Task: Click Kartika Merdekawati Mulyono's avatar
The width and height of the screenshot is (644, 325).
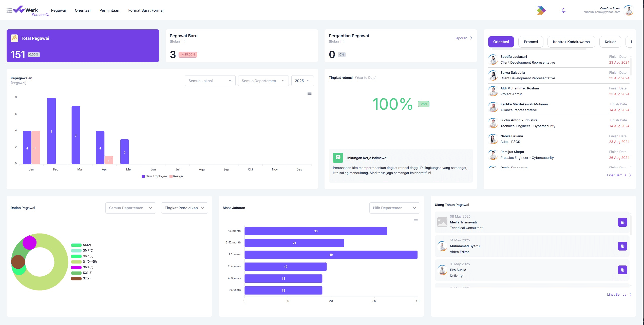Action: [493, 107]
